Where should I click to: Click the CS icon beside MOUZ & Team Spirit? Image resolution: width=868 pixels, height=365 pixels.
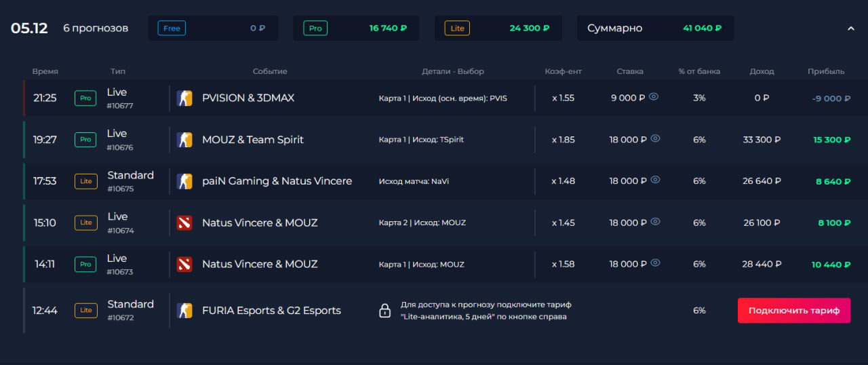184,140
